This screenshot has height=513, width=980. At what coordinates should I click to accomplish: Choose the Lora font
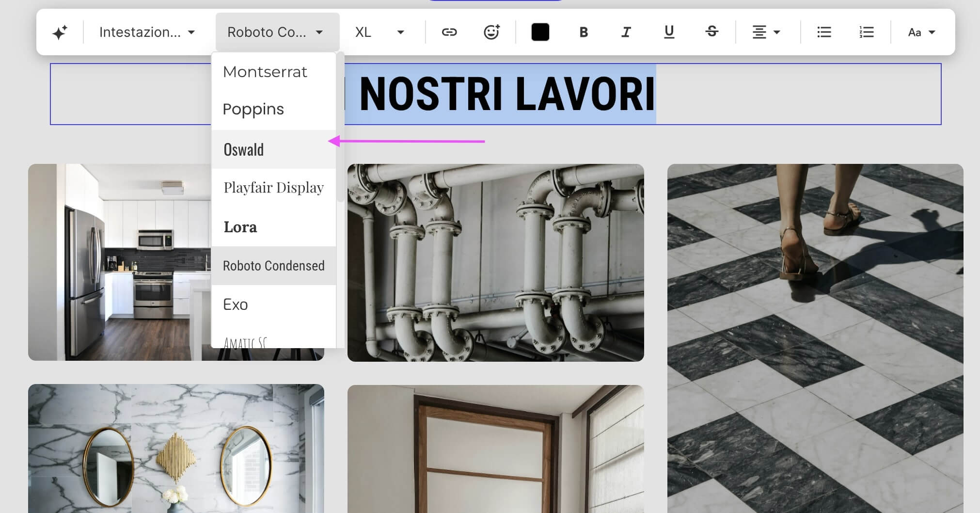tap(240, 226)
